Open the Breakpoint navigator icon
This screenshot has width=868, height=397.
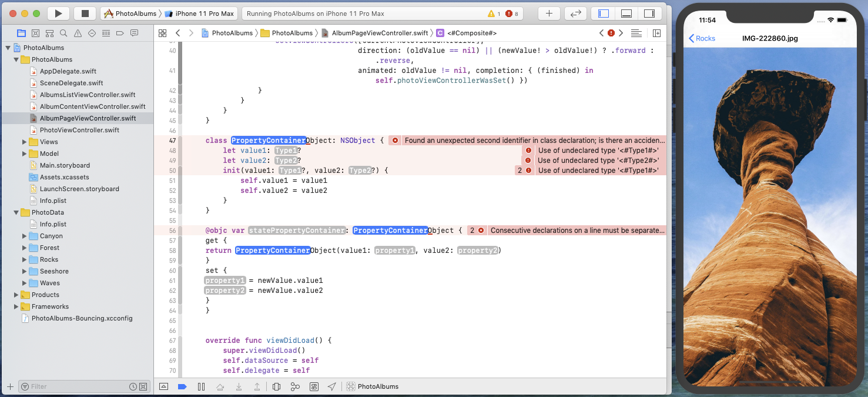click(120, 33)
